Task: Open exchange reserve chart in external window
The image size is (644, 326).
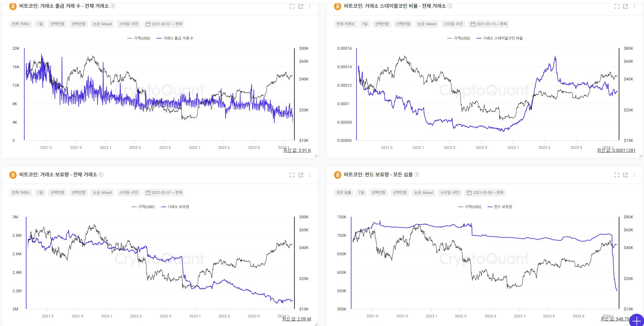Action: click(301, 175)
